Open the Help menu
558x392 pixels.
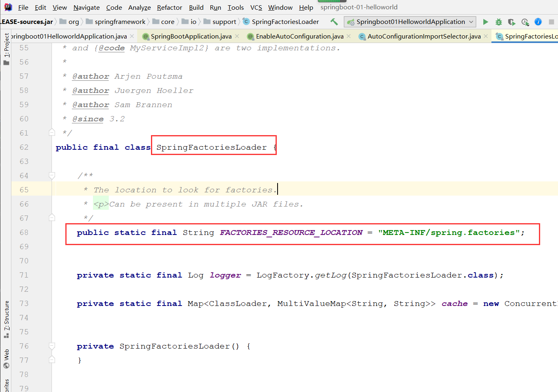point(306,7)
